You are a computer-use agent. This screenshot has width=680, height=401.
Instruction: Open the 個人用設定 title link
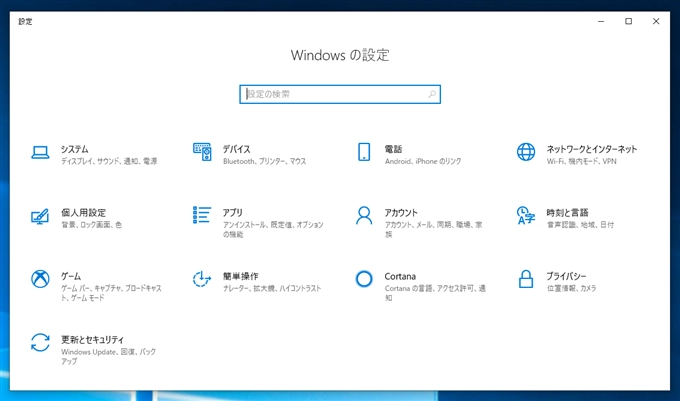(x=83, y=212)
